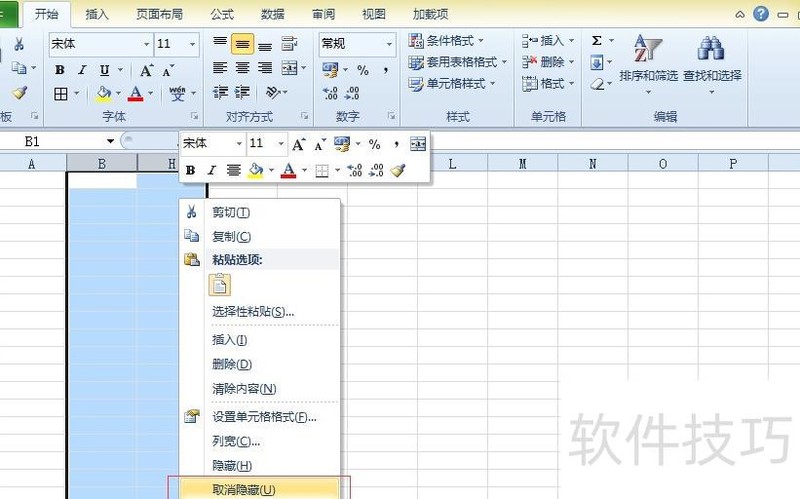800x499 pixels.
Task: Switch to the 插入 ribbon tab
Action: (x=97, y=14)
